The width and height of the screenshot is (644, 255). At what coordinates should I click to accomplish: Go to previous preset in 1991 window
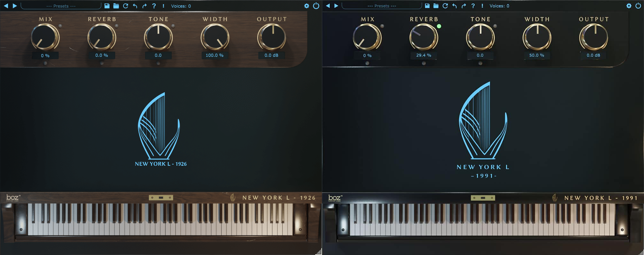coord(328,6)
